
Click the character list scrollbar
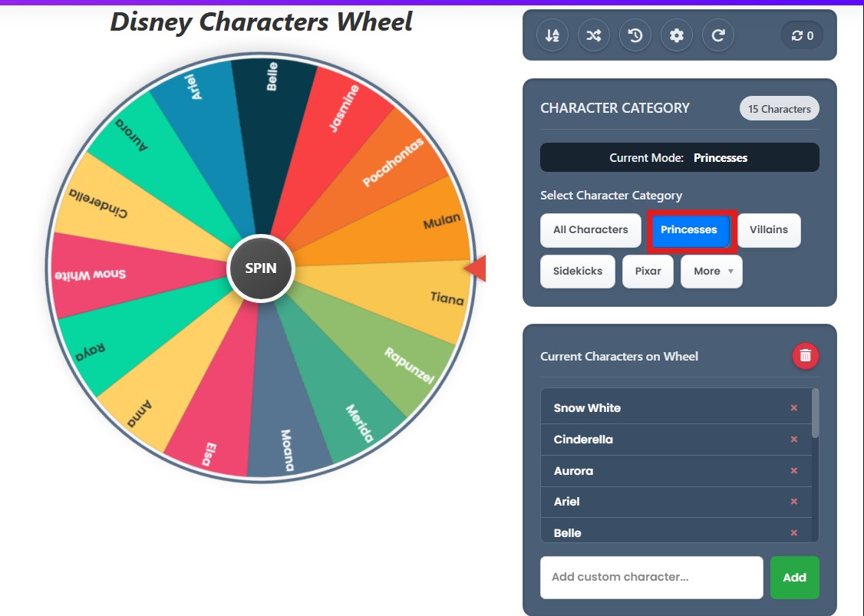tap(815, 413)
